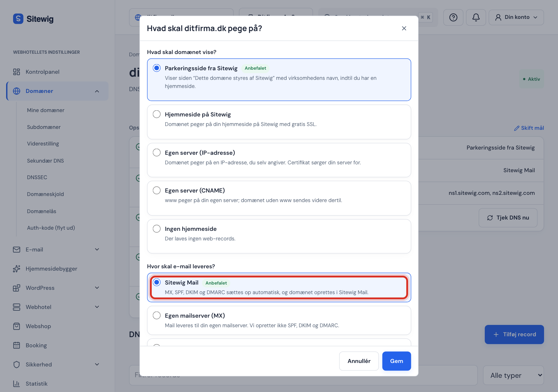
Task: Expand the Webhotel menu chevron
Action: pos(97,307)
